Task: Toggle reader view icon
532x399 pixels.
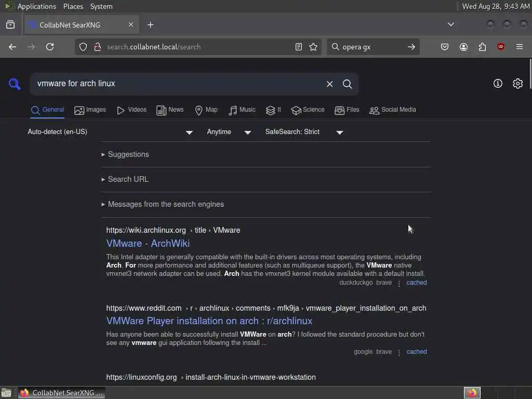Action: pos(299,47)
